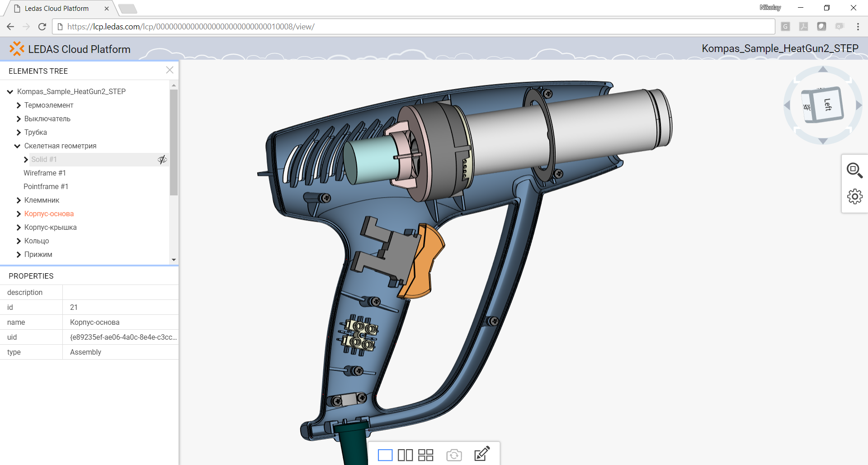Select the Трубка tree item
This screenshot has width=868, height=465.
pyautogui.click(x=36, y=133)
